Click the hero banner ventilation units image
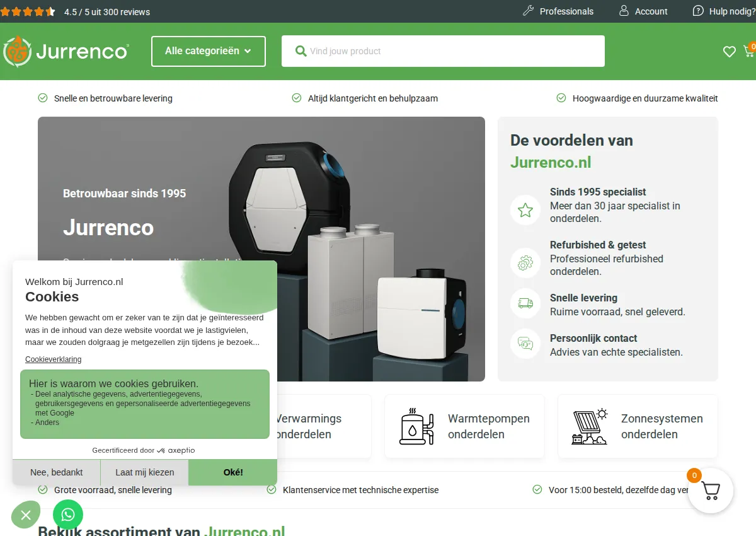 [346, 252]
